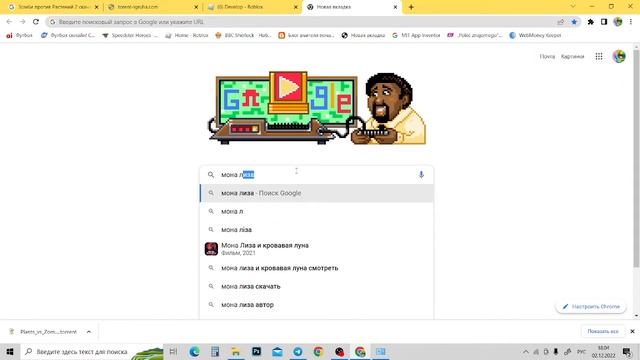The image size is (640, 360).
Task: Click the profile avatar in Chrome toolbar
Action: (618, 22)
